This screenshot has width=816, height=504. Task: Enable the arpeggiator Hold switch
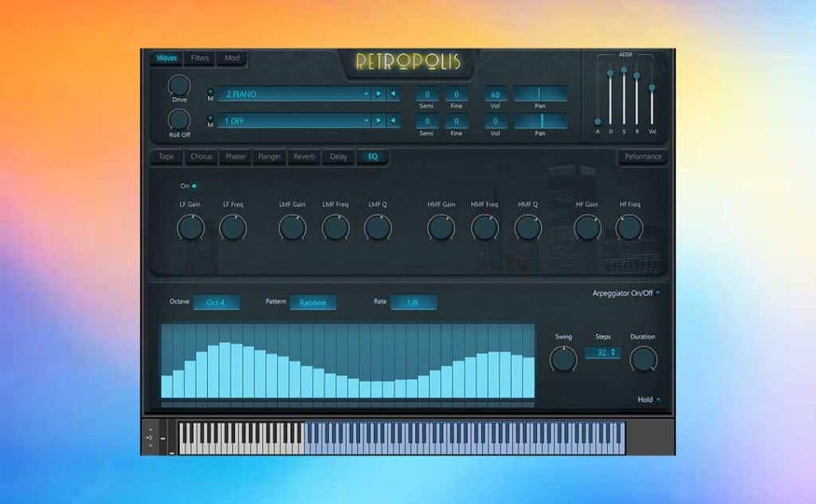(x=658, y=400)
